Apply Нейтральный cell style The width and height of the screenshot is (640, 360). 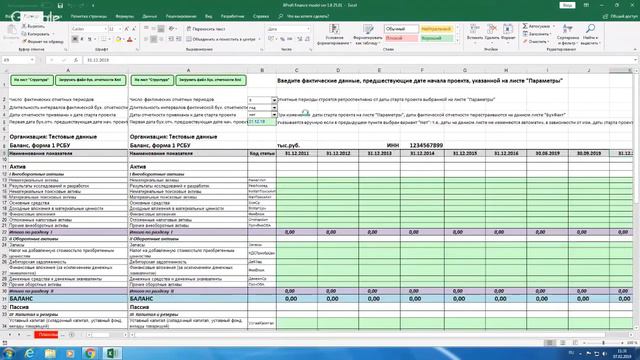click(436, 29)
